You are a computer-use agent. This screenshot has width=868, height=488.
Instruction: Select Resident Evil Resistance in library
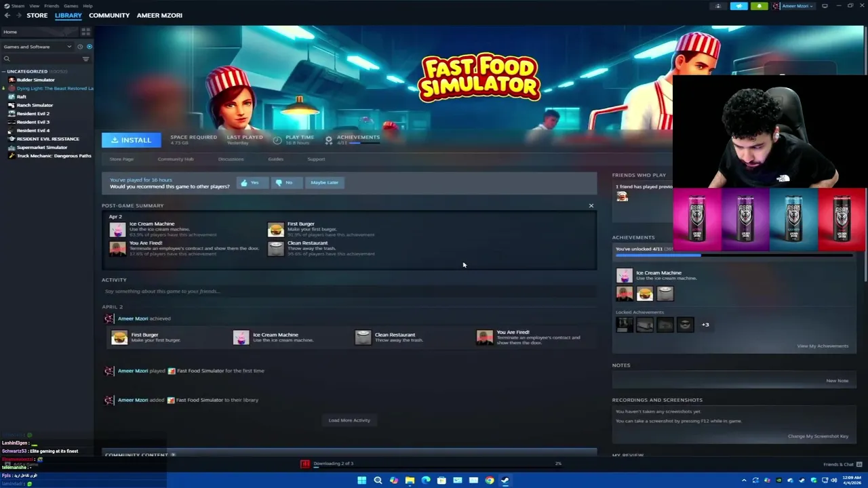pos(47,139)
